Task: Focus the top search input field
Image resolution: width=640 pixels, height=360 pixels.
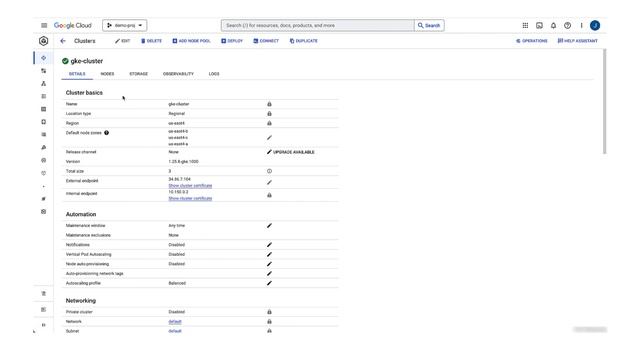Action: click(318, 25)
